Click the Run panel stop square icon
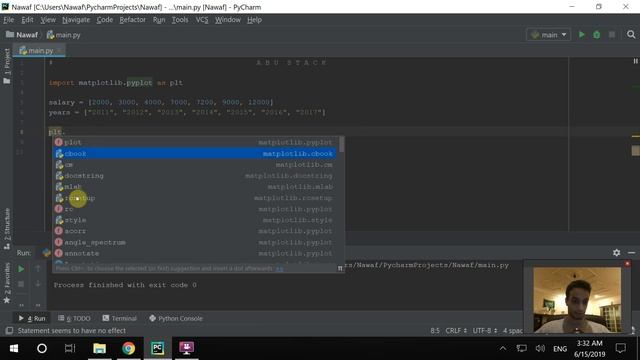The height and width of the screenshot is (360, 640). point(21,284)
